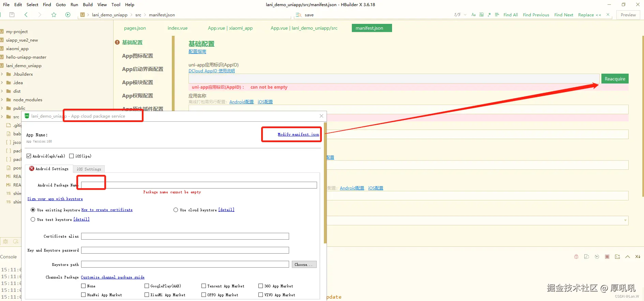Check the 'None' channel checkbox

click(x=84, y=286)
